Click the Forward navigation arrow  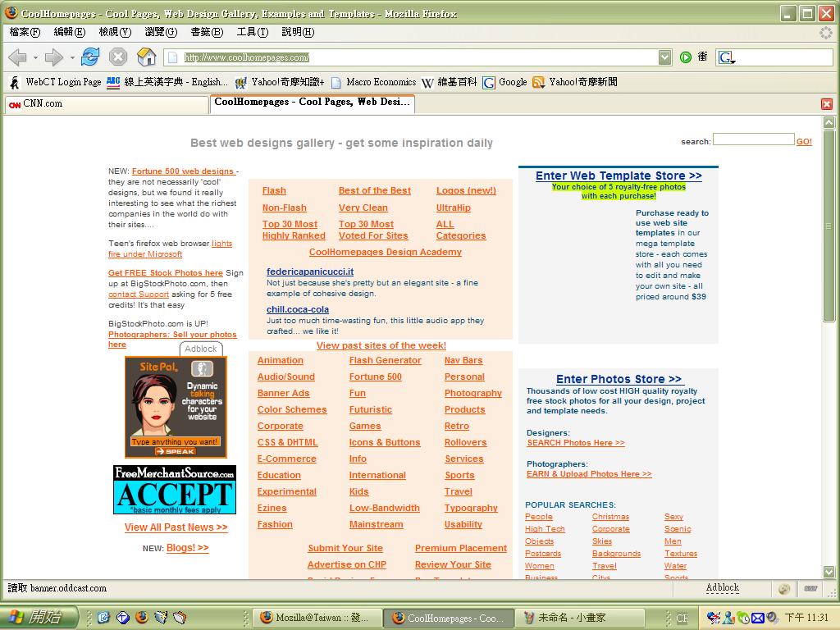(54, 57)
